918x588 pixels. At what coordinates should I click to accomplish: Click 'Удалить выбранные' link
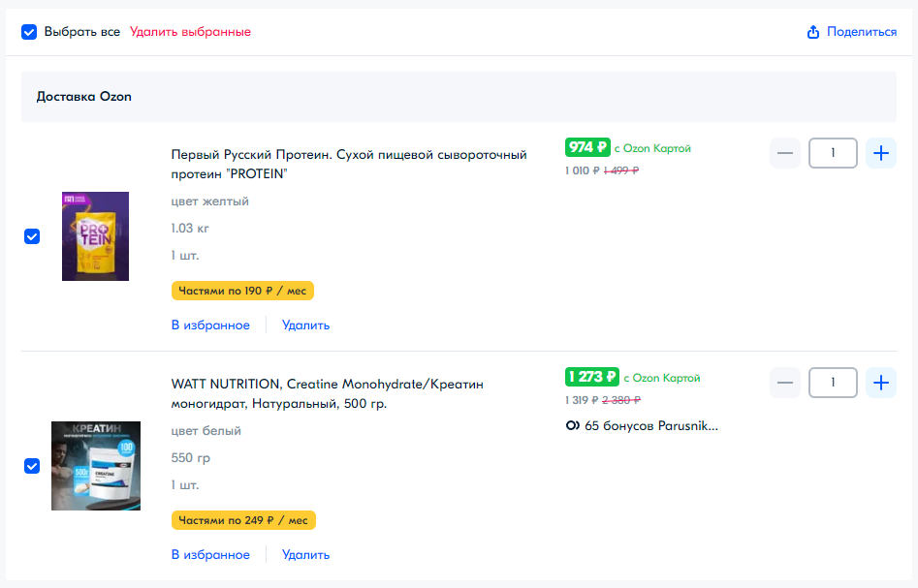click(x=190, y=32)
